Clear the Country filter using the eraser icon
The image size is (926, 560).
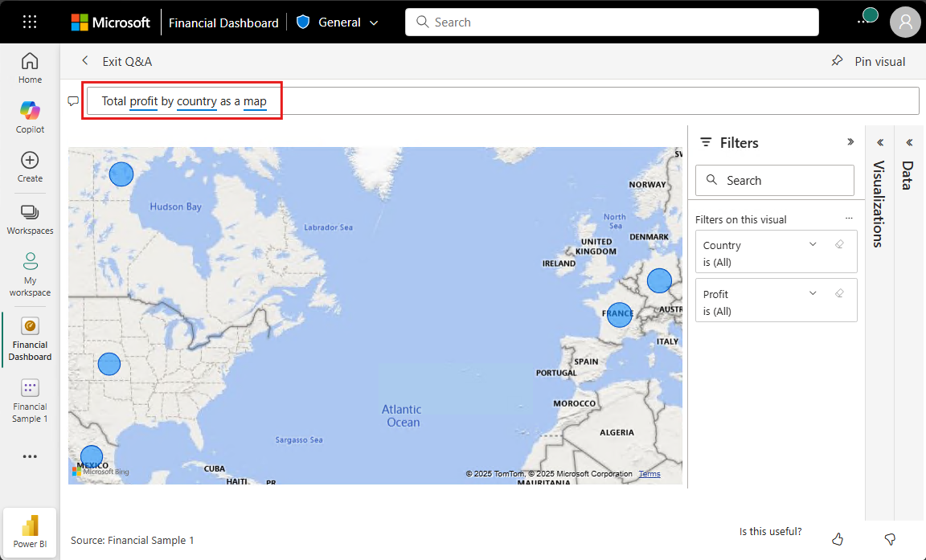pos(838,244)
